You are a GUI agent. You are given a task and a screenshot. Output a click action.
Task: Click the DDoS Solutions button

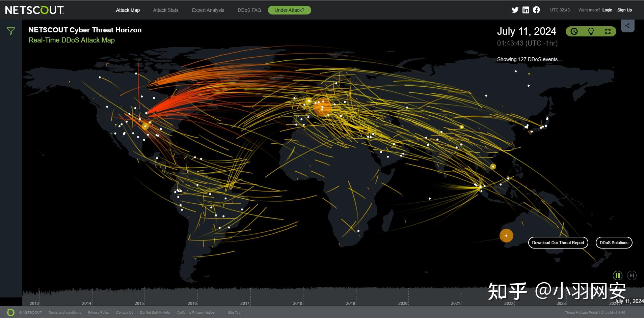coord(614,243)
